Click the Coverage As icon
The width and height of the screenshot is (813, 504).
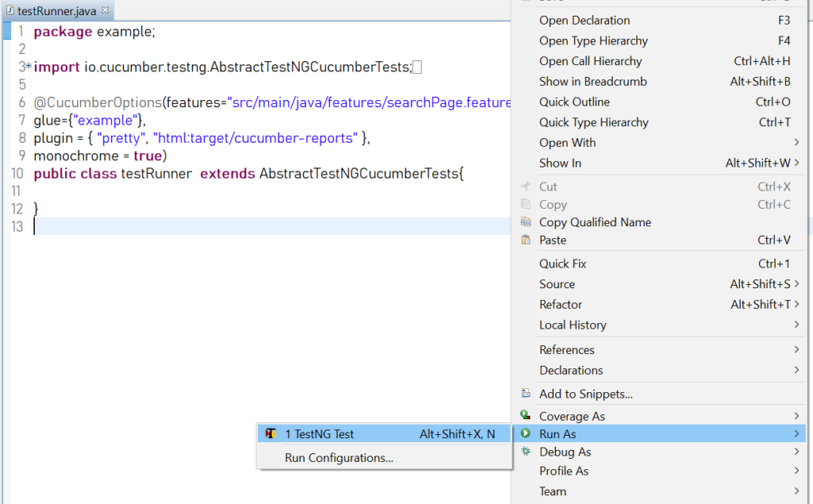click(526, 415)
